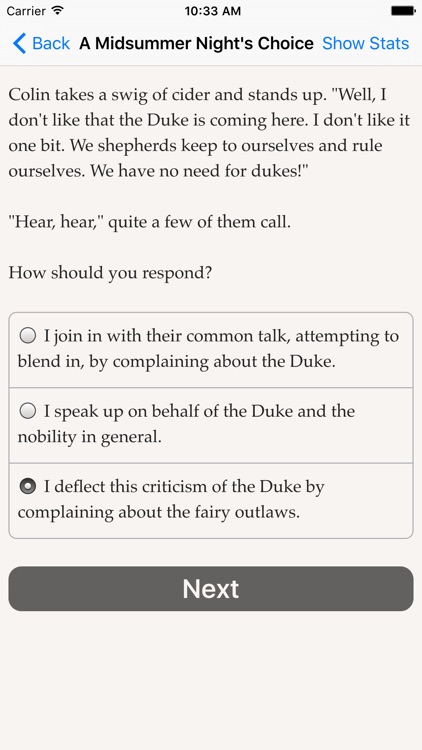This screenshot has height=750, width=422.
Task: Tap the Carrier label in status bar
Action: coord(27,11)
